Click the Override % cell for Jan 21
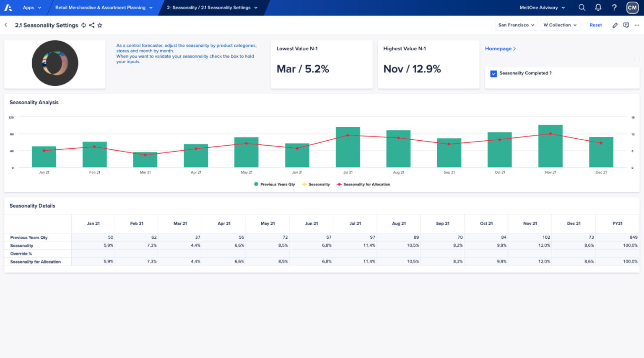Screen dimensions: 644x358 93,253
